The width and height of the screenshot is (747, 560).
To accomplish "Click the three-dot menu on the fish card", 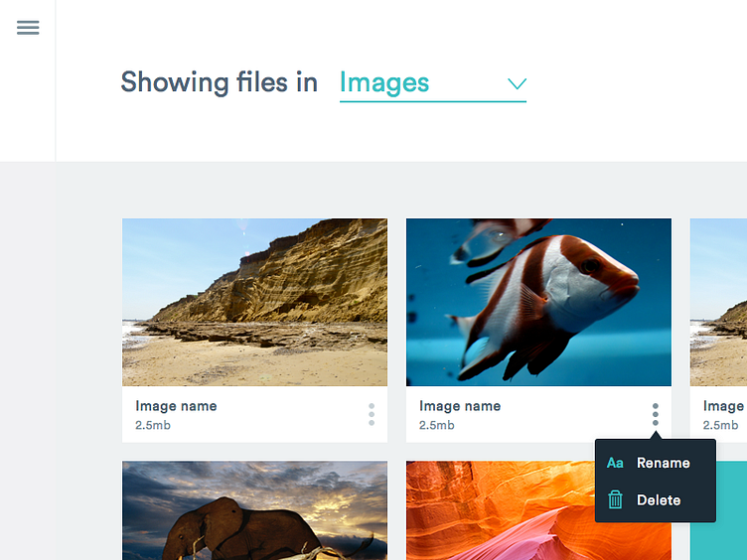I will 656,415.
